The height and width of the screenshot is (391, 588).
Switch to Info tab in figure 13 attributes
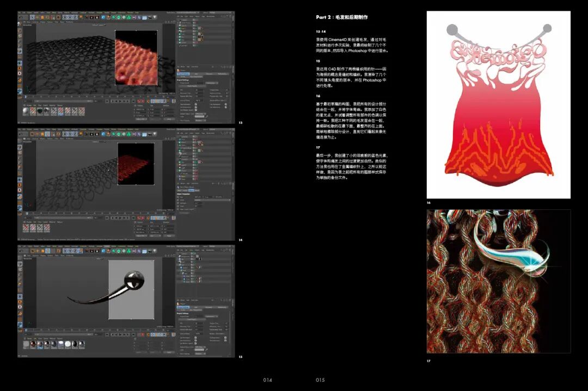coord(196,74)
